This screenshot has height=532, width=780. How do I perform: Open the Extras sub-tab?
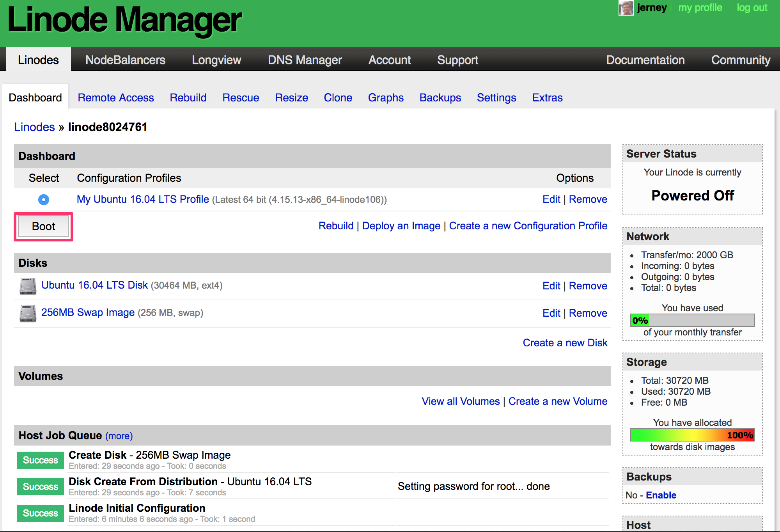click(x=547, y=98)
